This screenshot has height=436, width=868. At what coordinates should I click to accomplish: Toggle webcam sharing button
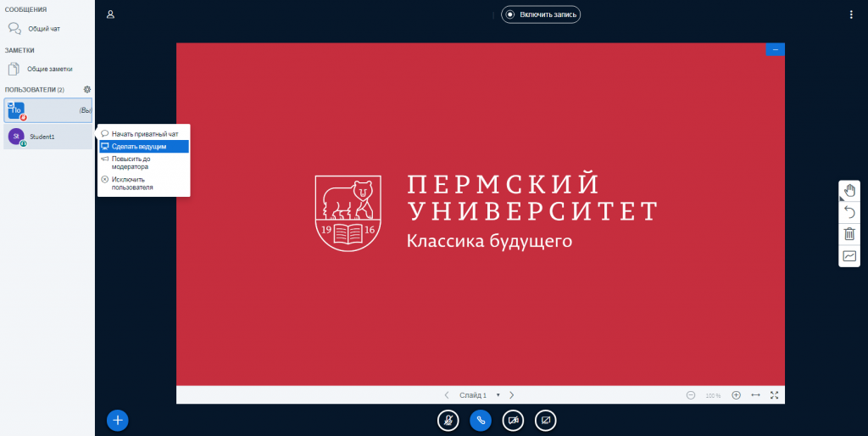(513, 421)
